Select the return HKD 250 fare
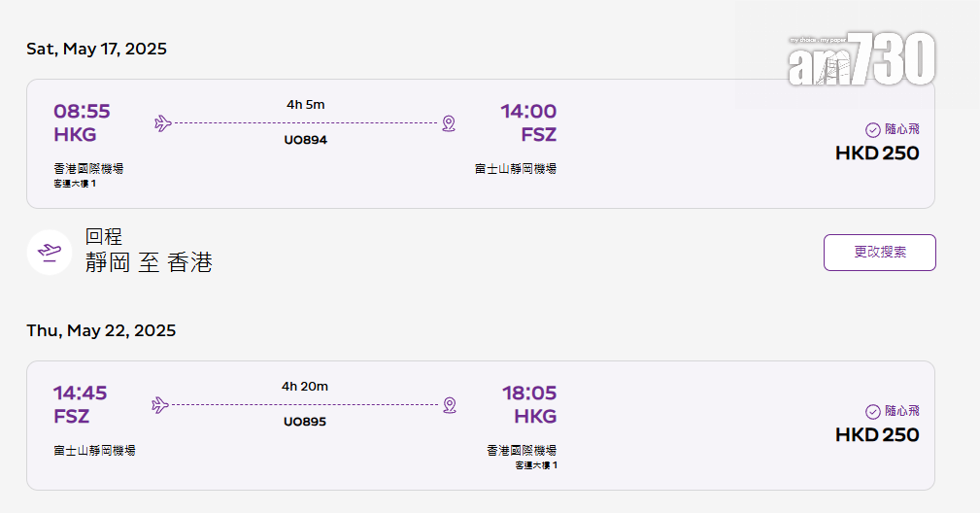Screen dimensions: 980x513 877,434
